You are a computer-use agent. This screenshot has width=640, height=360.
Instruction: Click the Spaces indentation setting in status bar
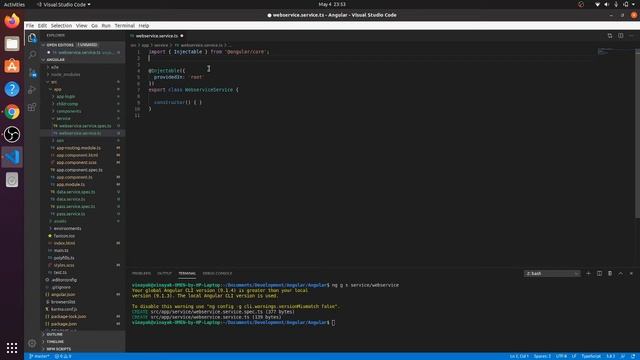[x=542, y=356]
